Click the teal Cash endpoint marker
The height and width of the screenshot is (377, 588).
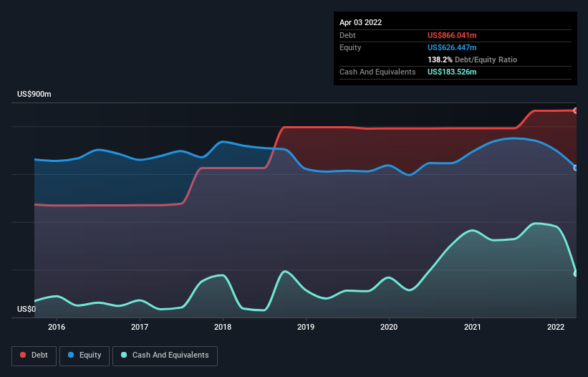coord(576,274)
